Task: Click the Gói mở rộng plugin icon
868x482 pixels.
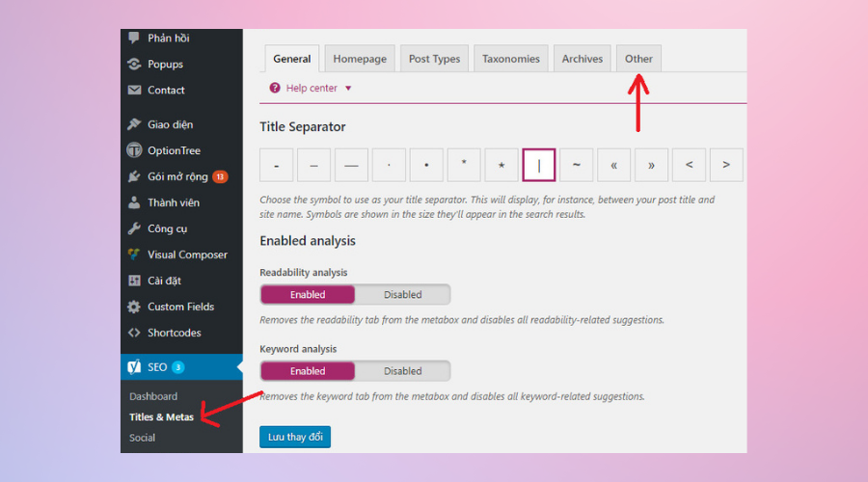Action: [134, 176]
